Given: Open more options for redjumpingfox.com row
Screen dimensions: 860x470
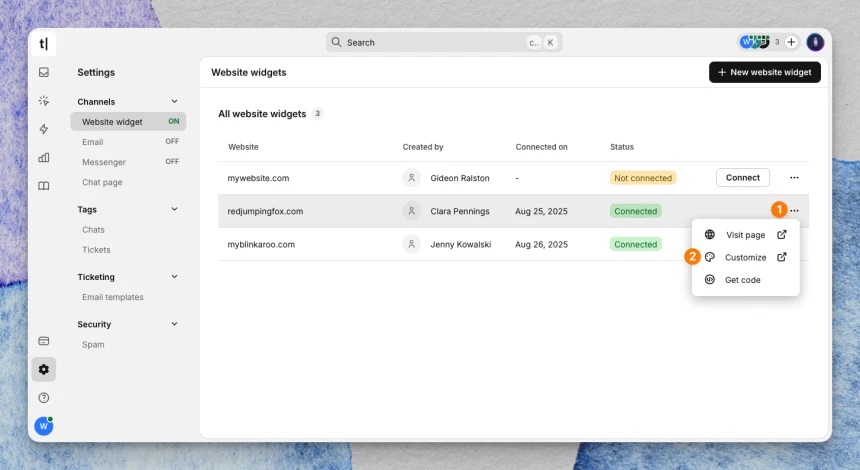Looking at the screenshot, I should [794, 211].
